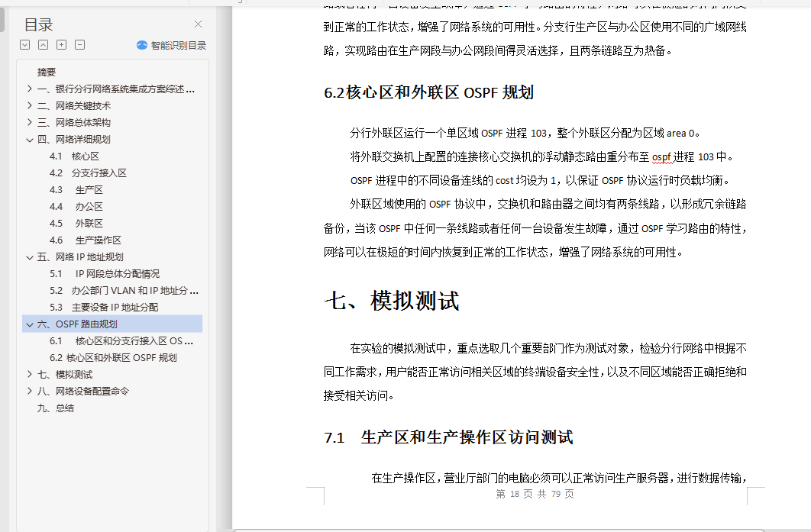Click the expand-all down-chevron box icon
This screenshot has width=811, height=532.
click(x=25, y=45)
